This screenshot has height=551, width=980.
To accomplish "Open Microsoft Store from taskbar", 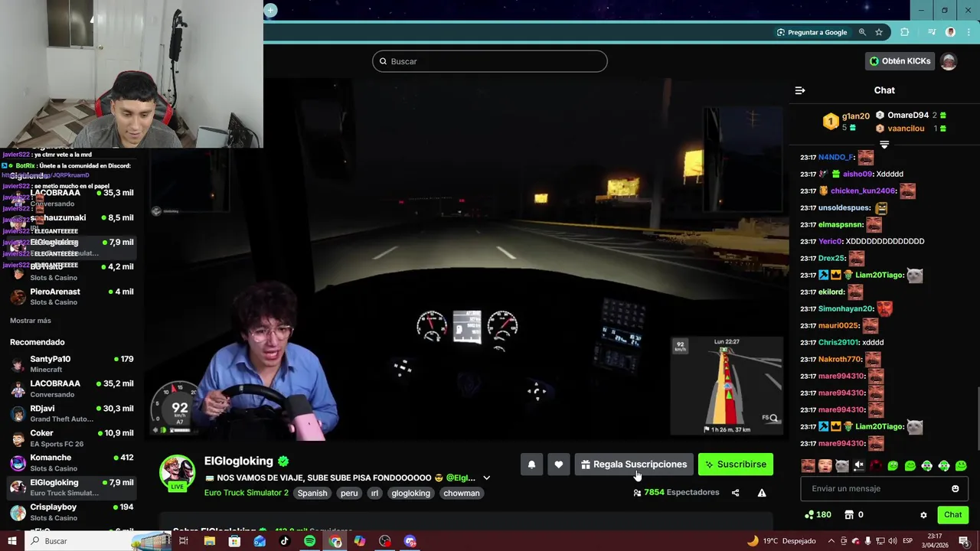I will pyautogui.click(x=234, y=541).
